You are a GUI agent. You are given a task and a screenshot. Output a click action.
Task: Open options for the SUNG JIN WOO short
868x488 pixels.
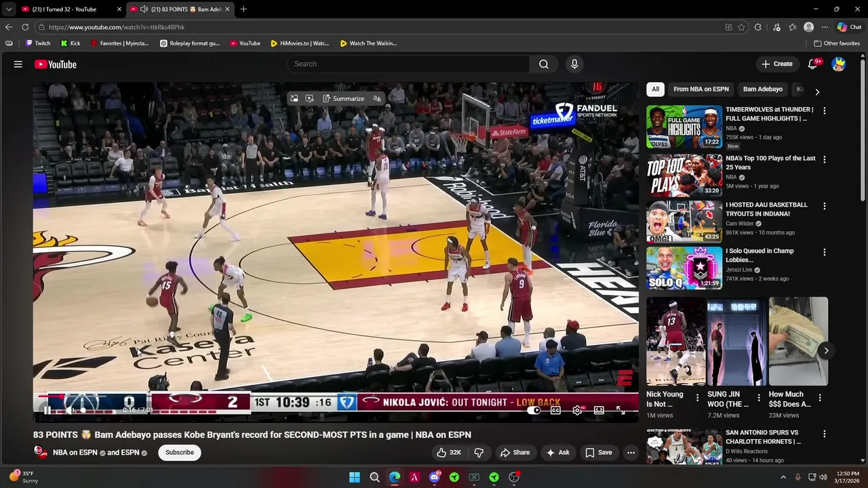point(758,397)
